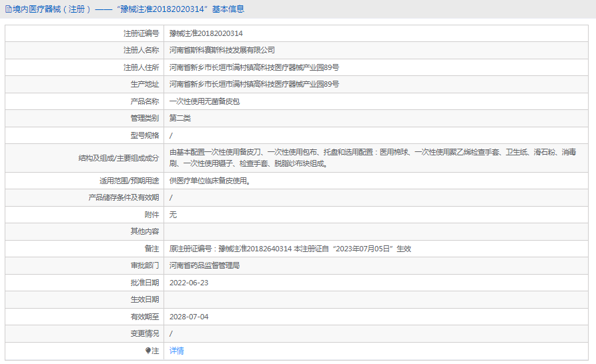This screenshot has height=364, width=596.
Task: Click the 管理类别 label
Action: pyautogui.click(x=144, y=118)
